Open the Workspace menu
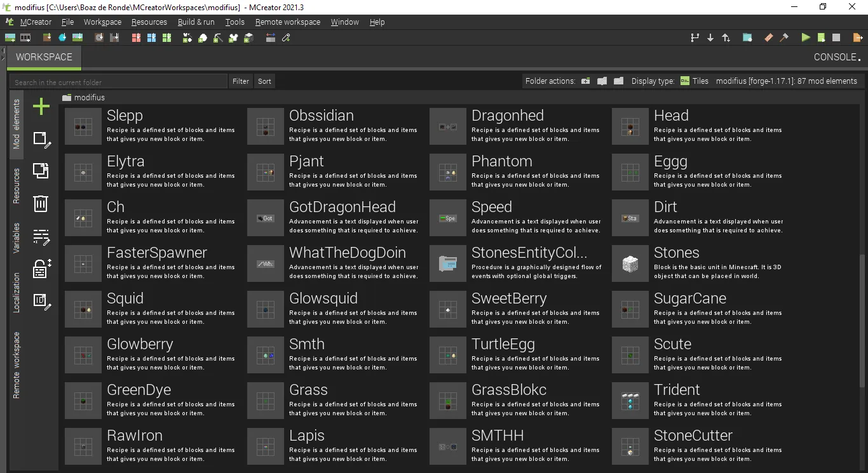This screenshot has width=868, height=473. click(x=102, y=22)
